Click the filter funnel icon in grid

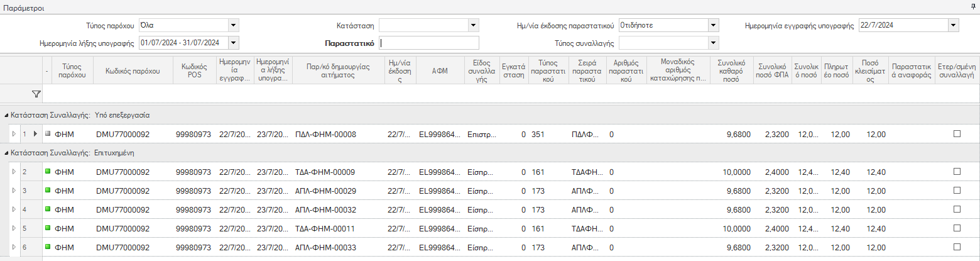click(36, 94)
